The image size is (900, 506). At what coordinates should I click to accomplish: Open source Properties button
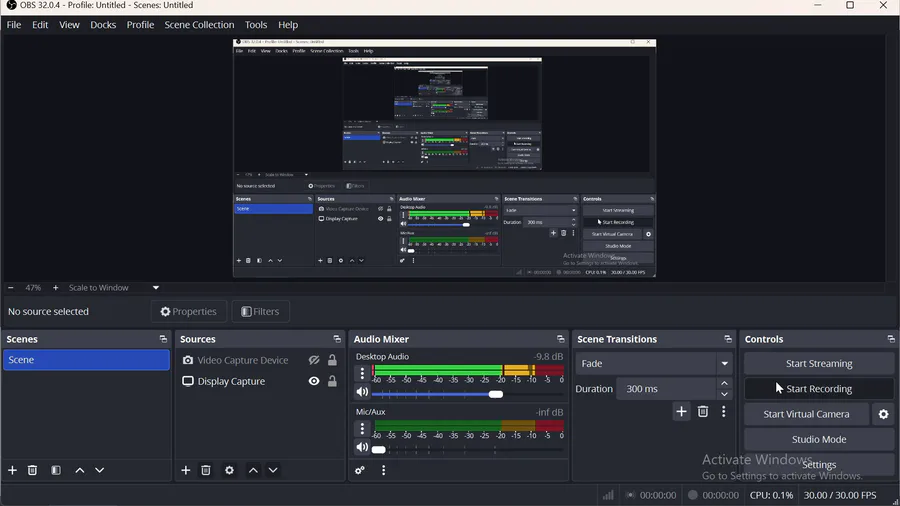click(x=189, y=312)
